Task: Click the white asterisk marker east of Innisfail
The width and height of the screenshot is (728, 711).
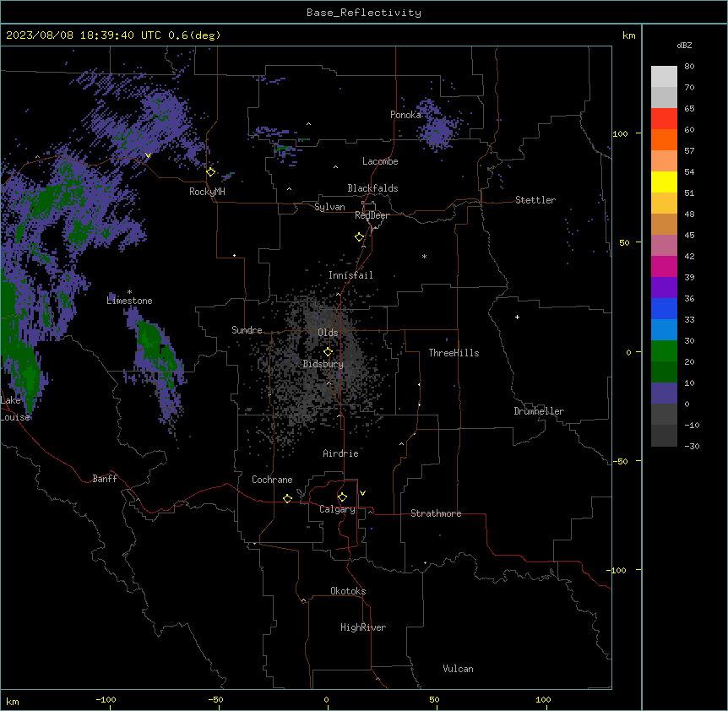Action: click(424, 256)
